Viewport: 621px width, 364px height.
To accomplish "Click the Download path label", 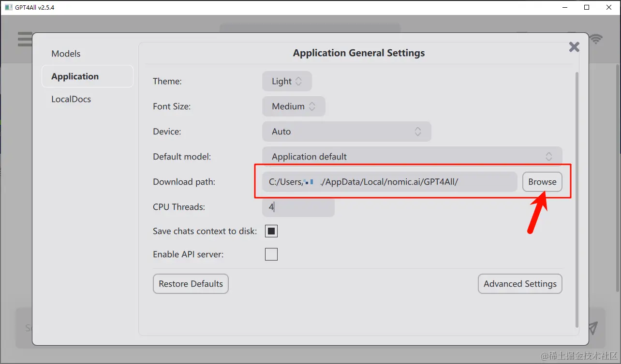I will point(184,182).
